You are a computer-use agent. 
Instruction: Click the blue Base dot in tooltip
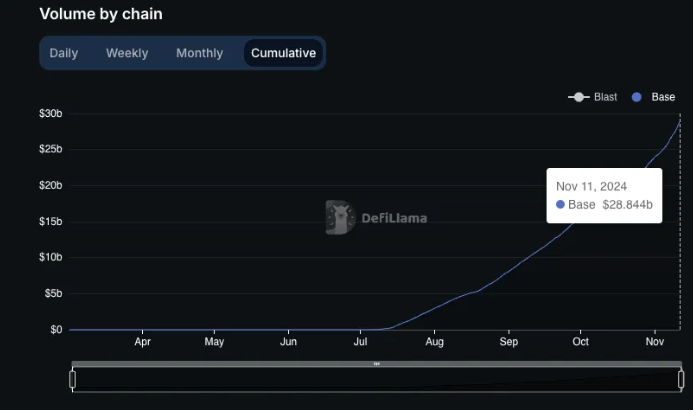560,205
